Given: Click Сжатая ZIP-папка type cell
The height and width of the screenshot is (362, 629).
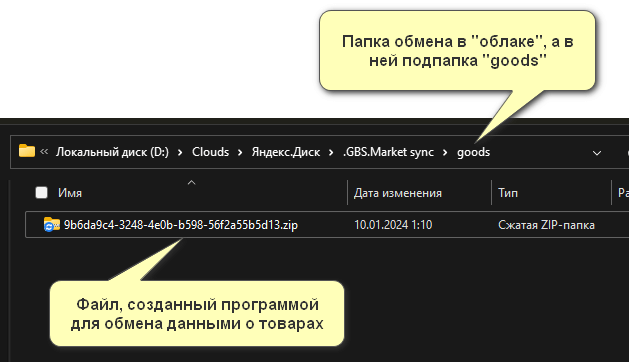Looking at the screenshot, I should click(546, 225).
